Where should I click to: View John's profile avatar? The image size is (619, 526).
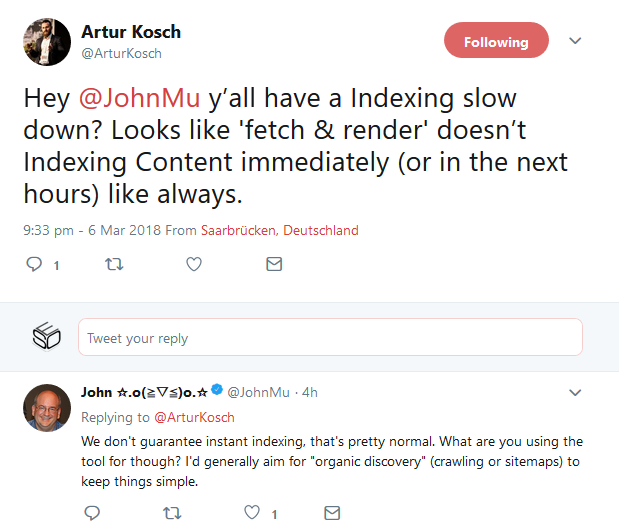(x=47, y=407)
